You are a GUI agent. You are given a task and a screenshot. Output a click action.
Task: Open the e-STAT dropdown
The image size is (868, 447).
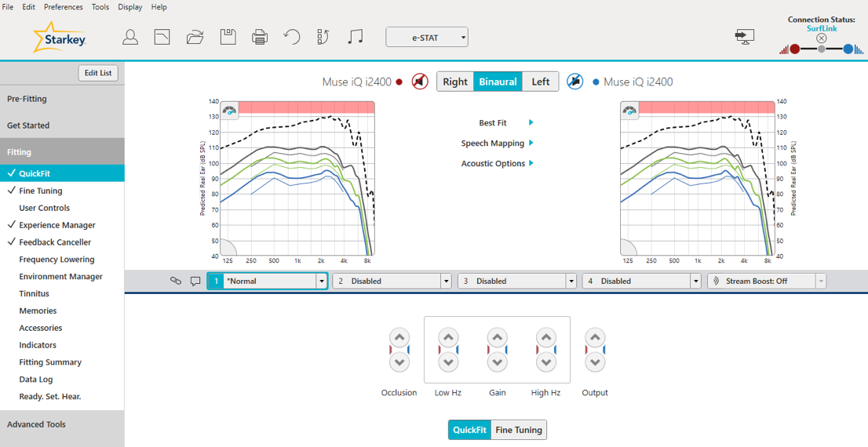tap(427, 37)
